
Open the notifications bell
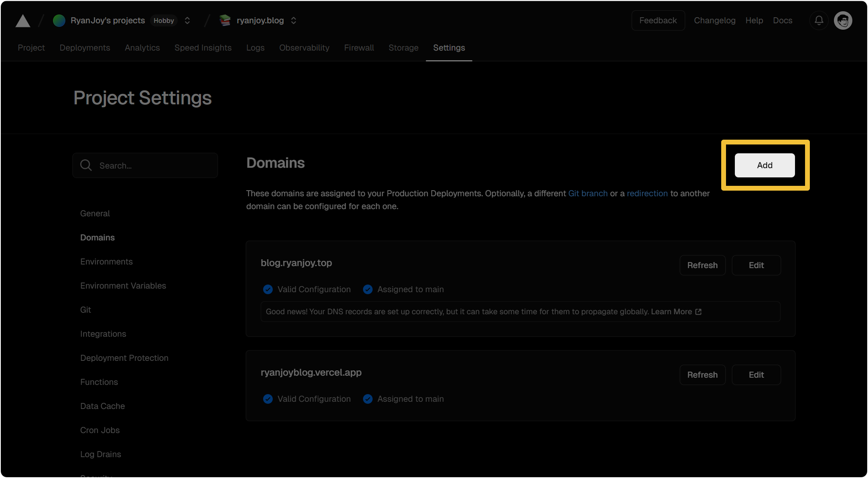(x=819, y=20)
